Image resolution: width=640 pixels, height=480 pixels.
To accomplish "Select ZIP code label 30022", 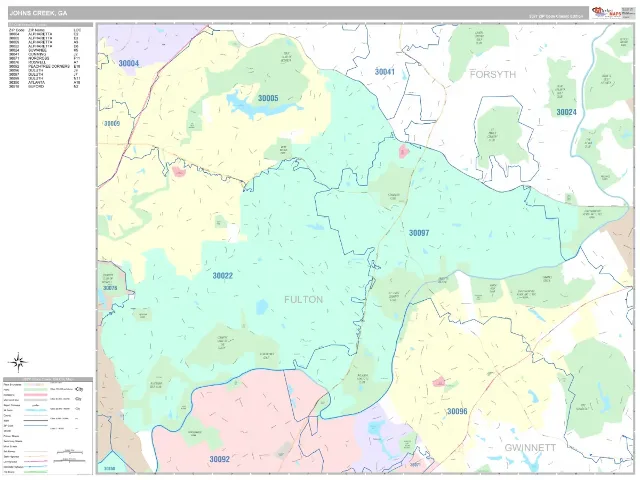I will pos(222,276).
